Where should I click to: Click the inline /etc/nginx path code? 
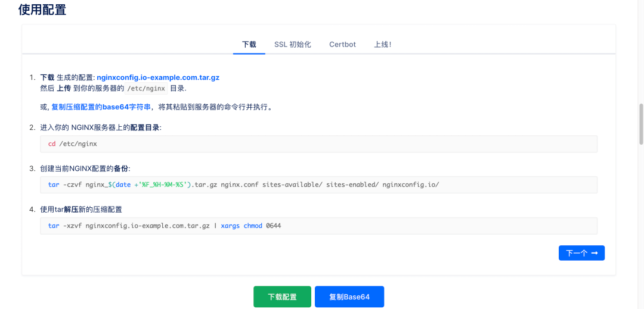[x=146, y=88]
